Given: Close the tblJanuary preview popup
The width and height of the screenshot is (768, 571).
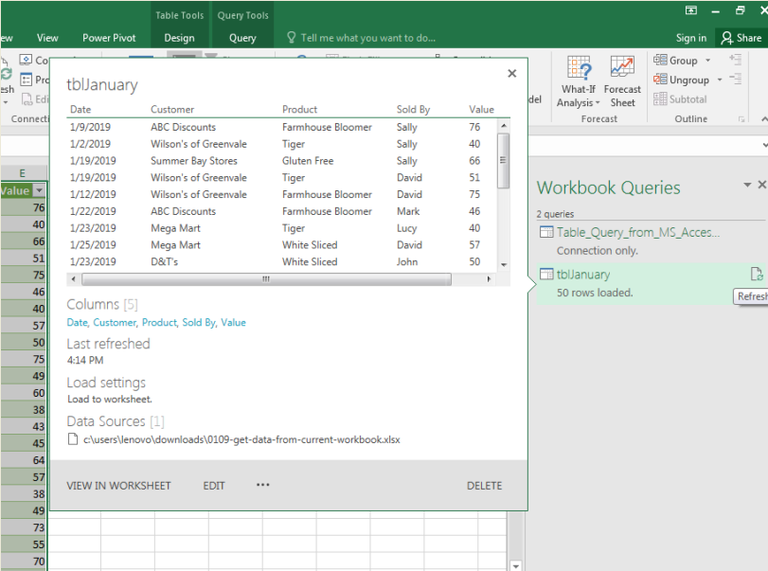Looking at the screenshot, I should [x=512, y=73].
